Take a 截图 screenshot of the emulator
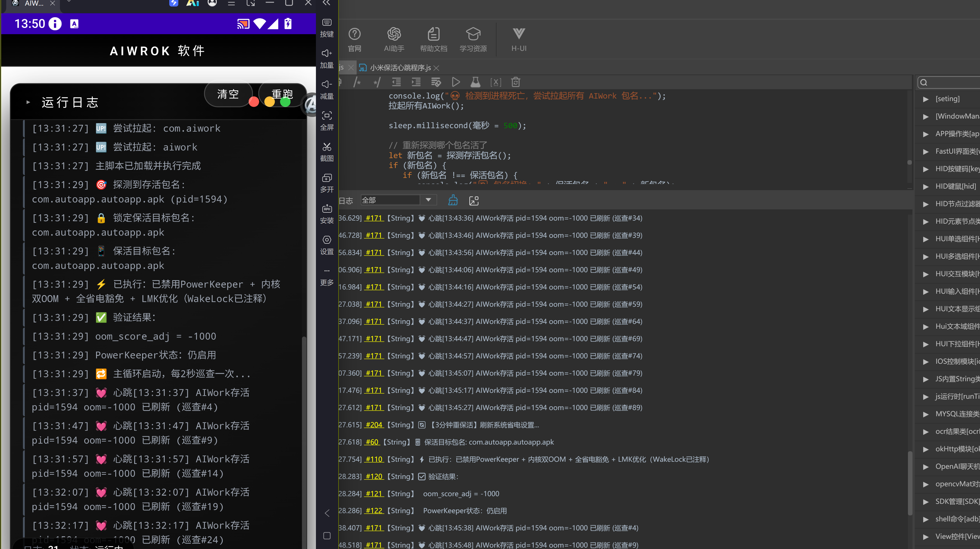 click(x=327, y=152)
